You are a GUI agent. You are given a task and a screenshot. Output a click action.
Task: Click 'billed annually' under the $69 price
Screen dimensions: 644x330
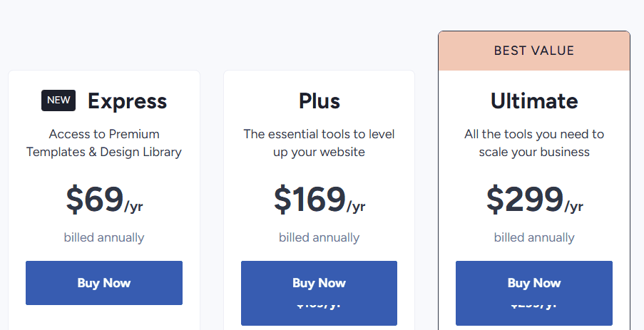click(x=104, y=237)
